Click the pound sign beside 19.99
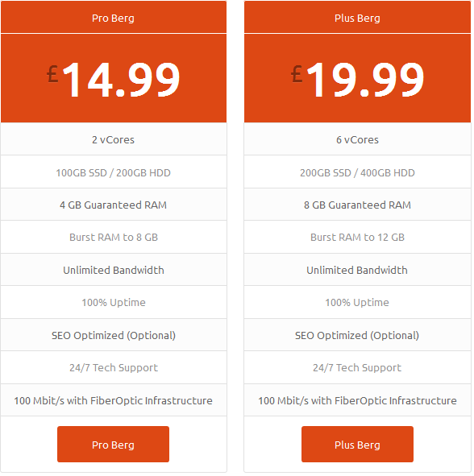Image resolution: width=474 pixels, height=476 pixels. 297,74
